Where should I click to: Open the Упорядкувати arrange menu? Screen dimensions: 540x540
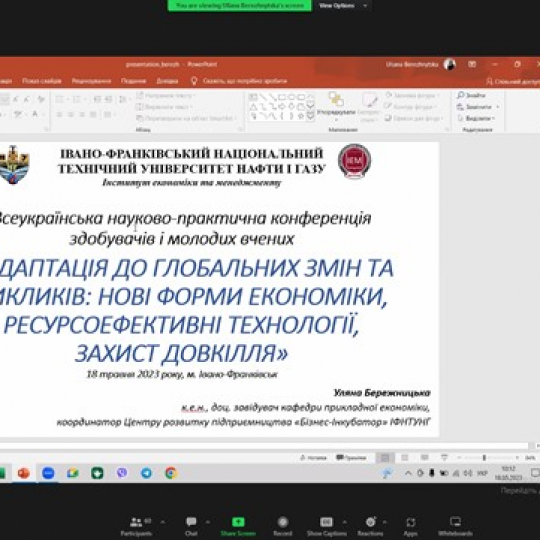tap(336, 107)
